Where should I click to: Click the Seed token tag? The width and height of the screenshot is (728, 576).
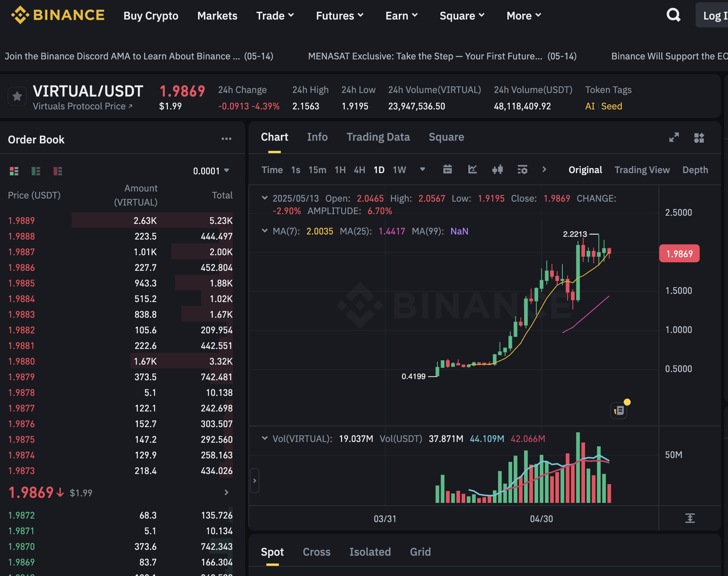(612, 106)
